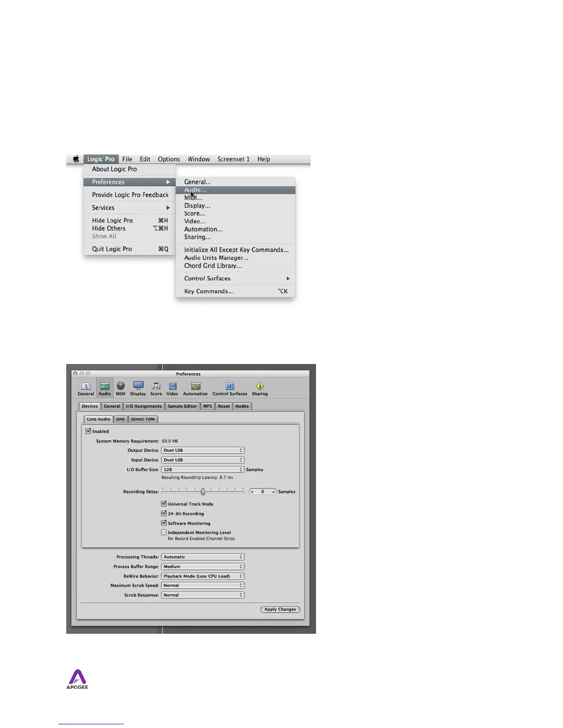Open the Edit menu
The image size is (563, 728).
(x=145, y=159)
